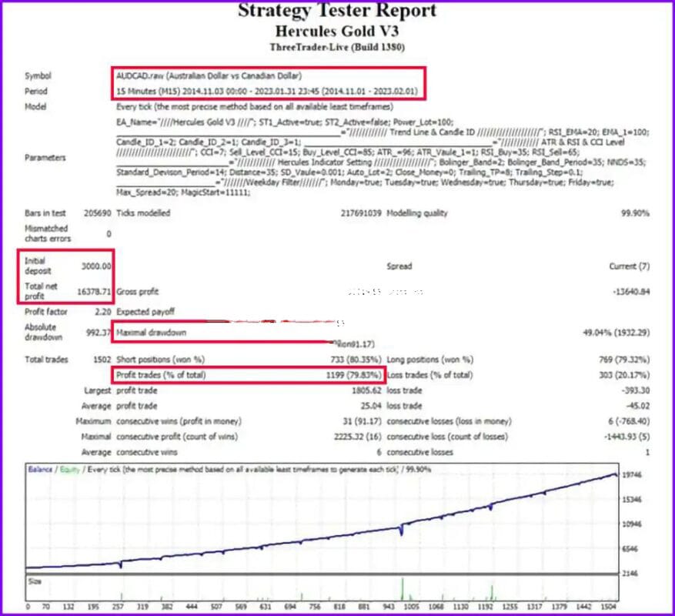Click the "-1443.93 (5)" consecutive loss value
This screenshot has height=616, width=675.
click(x=627, y=437)
